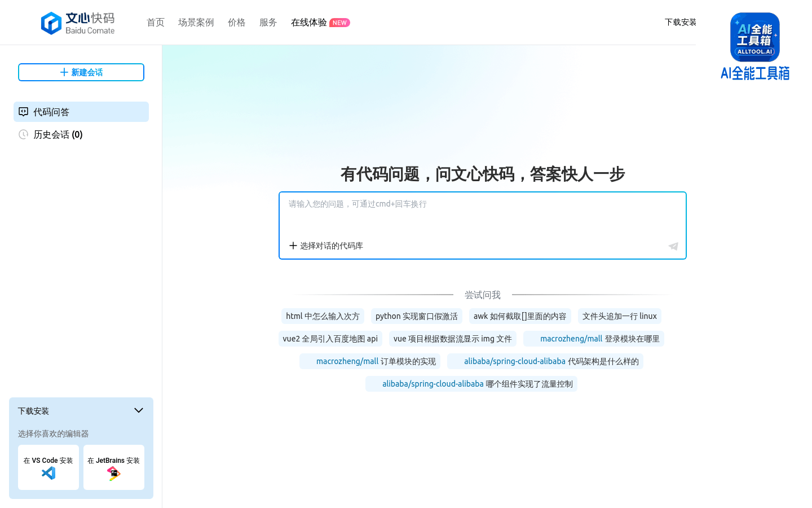Click the AI全能工具箱 text label
The height and width of the screenshot is (508, 812).
tap(755, 73)
